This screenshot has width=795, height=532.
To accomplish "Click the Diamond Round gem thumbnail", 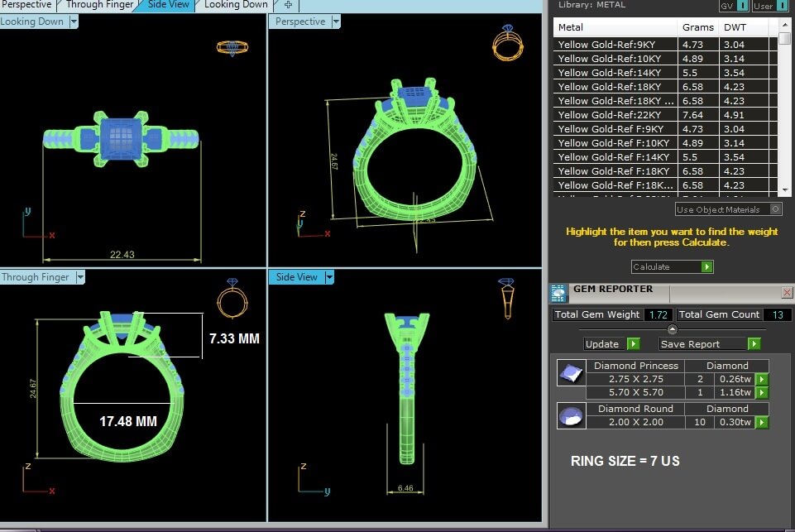I will [568, 416].
